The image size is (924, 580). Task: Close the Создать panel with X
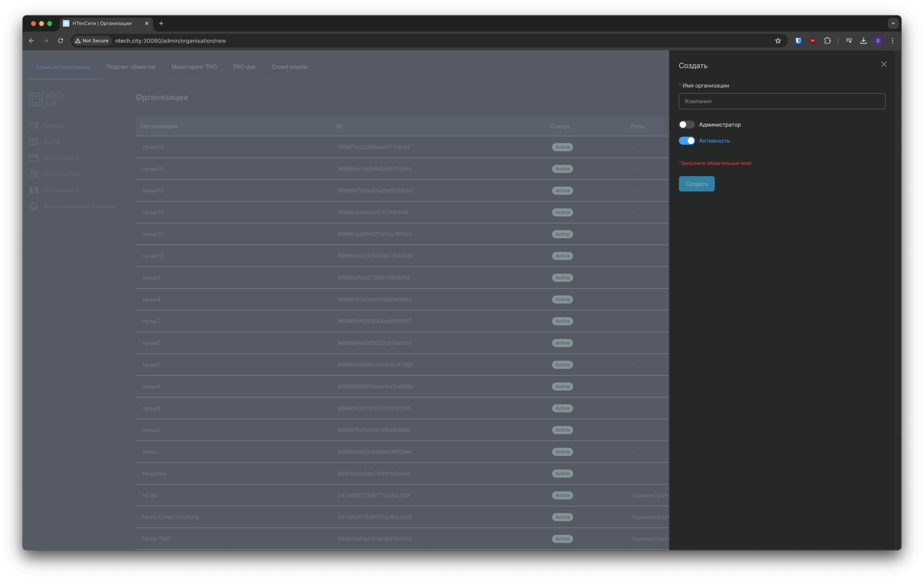pos(884,64)
